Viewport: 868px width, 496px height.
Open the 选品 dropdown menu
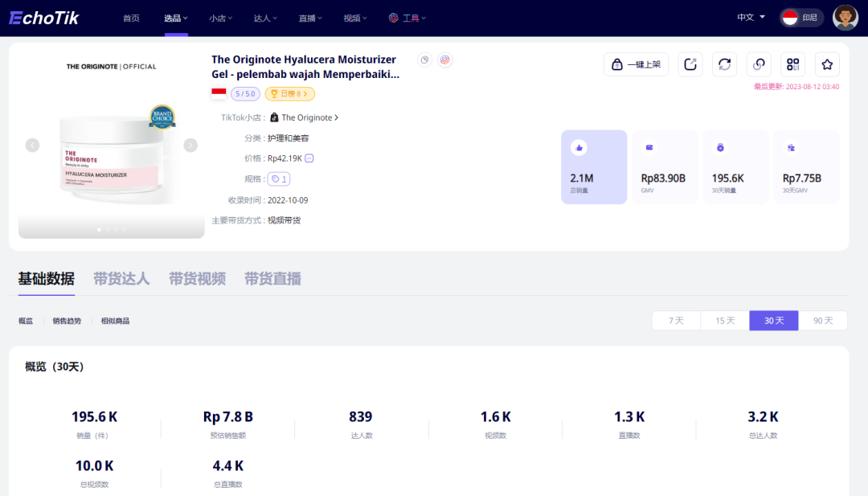[x=176, y=18]
